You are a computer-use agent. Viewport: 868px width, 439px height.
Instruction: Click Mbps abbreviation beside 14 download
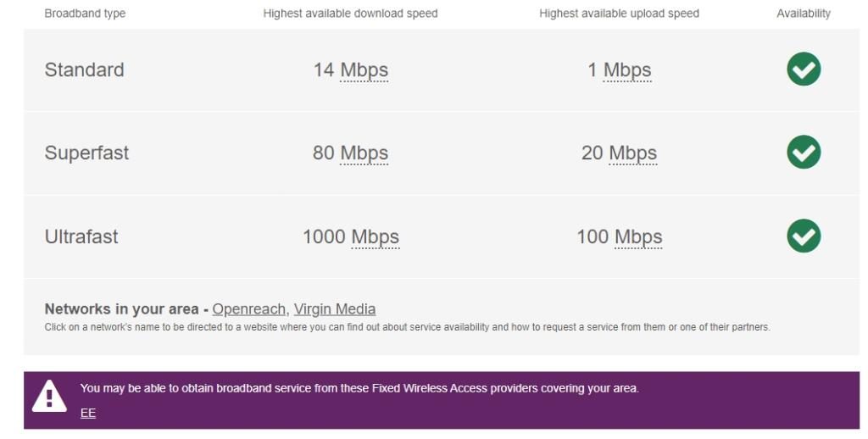(364, 70)
